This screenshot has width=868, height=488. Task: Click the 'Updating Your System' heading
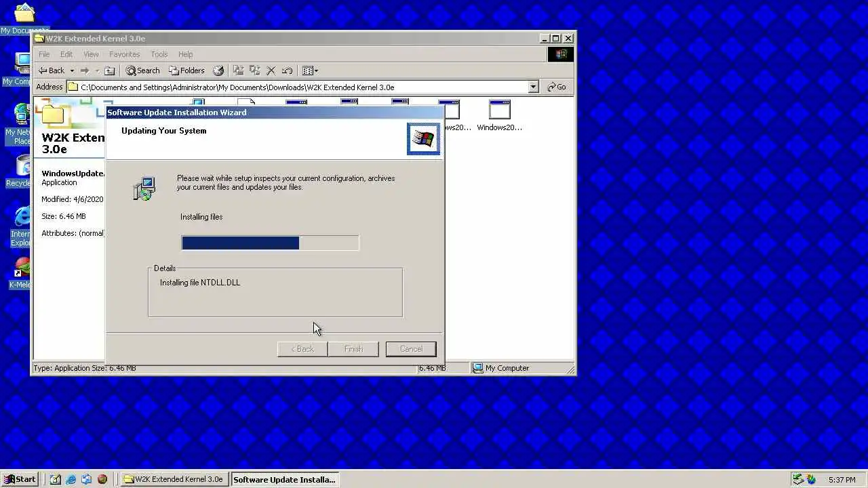pos(164,131)
